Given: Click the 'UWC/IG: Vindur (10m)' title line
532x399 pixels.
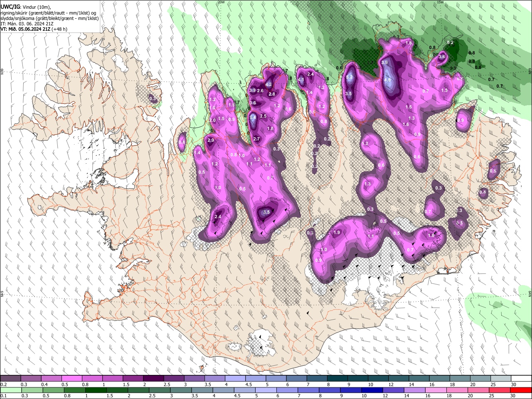Looking at the screenshot, I should coord(25,7).
